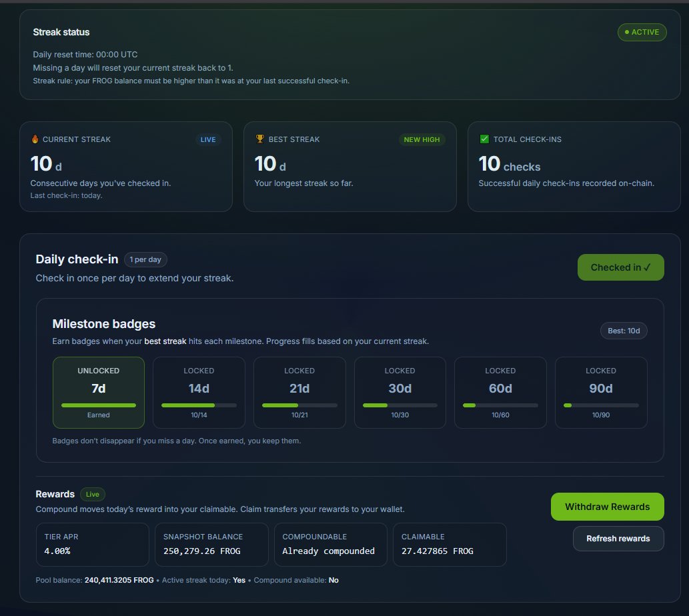This screenshot has height=616, width=689.
Task: Click the Snapshot Balance 250,279.26 FROG value
Action: point(201,551)
